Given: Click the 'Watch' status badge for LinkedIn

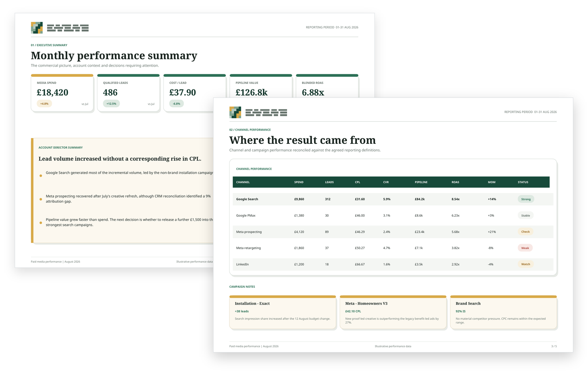Looking at the screenshot, I should [x=526, y=264].
